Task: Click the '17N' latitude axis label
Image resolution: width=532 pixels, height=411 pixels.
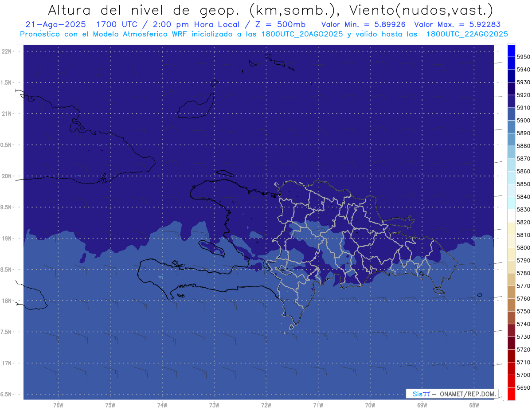Action: (x=7, y=363)
